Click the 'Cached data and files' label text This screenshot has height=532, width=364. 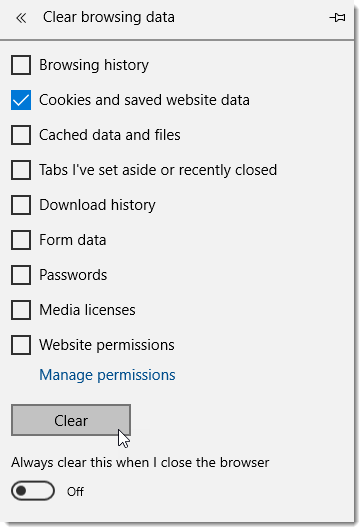110,135
